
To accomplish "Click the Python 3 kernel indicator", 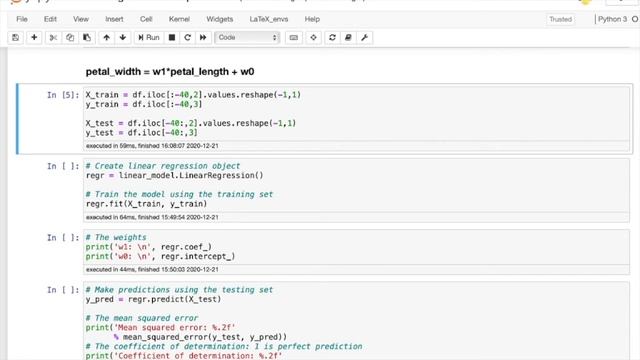I will [x=612, y=19].
